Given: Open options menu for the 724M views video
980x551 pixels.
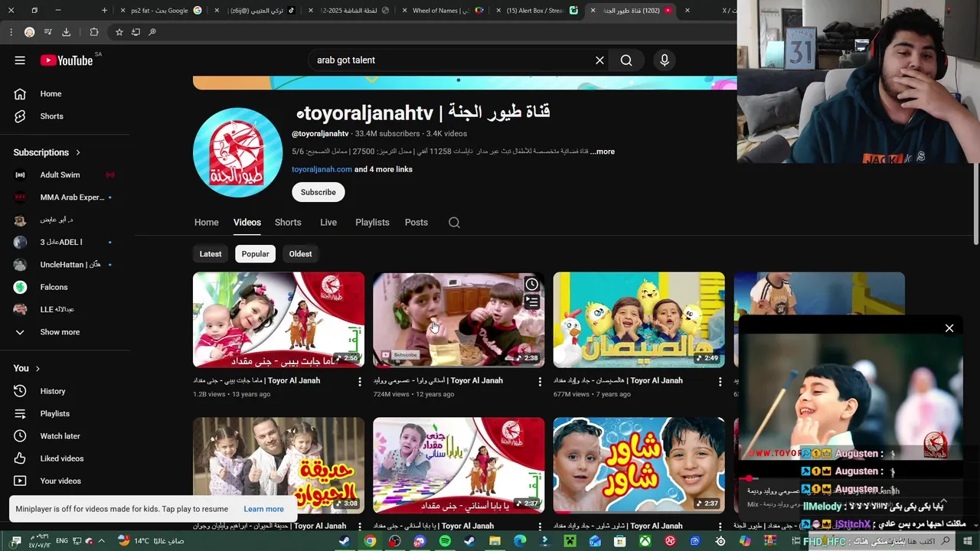Looking at the screenshot, I should 540,381.
